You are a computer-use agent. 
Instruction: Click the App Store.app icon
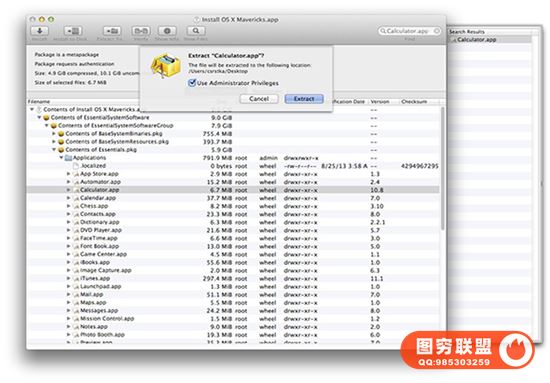pos(76,174)
